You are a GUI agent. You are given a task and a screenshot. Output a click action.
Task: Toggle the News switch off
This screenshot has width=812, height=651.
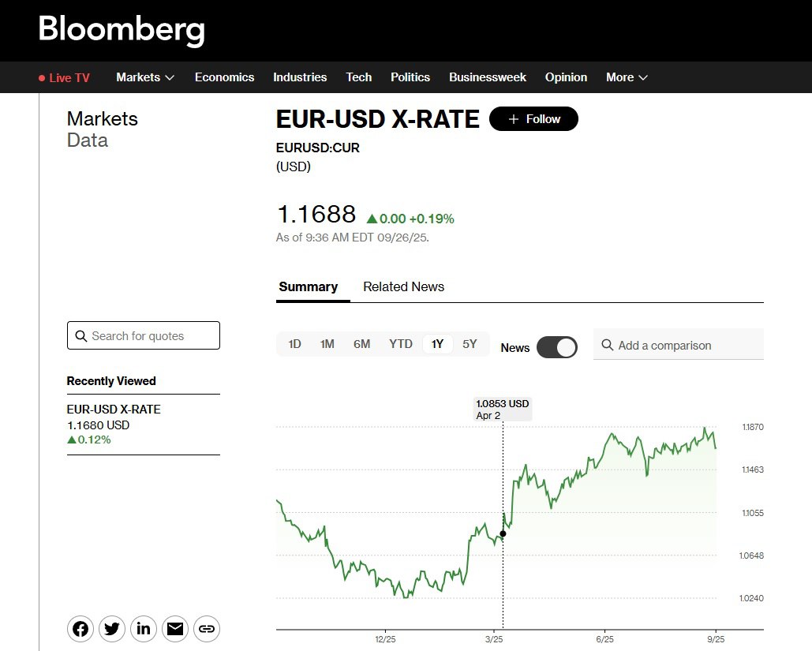click(557, 347)
